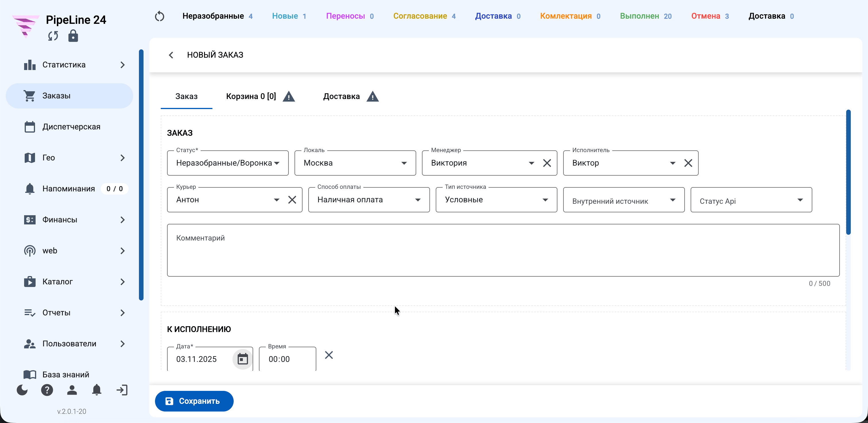Click the form's vertical scrollbar

pos(848,172)
